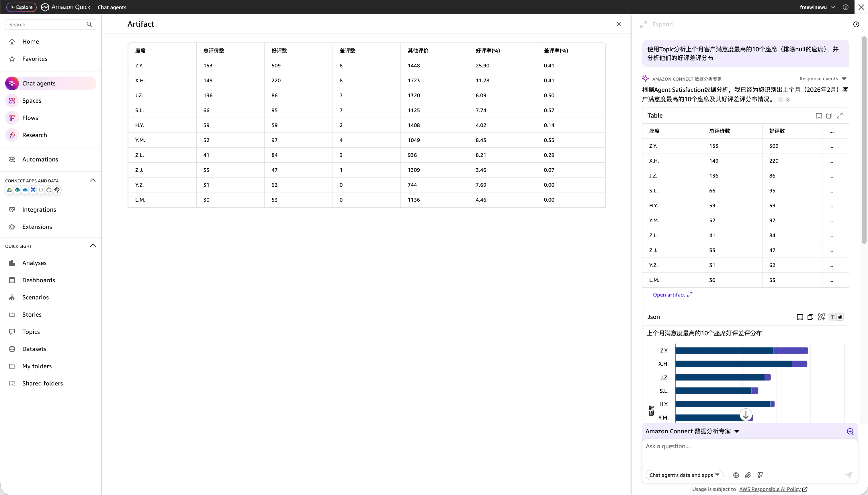Open Dashboards in the sidebar
Viewport: 868px width, 495px height.
pos(38,280)
